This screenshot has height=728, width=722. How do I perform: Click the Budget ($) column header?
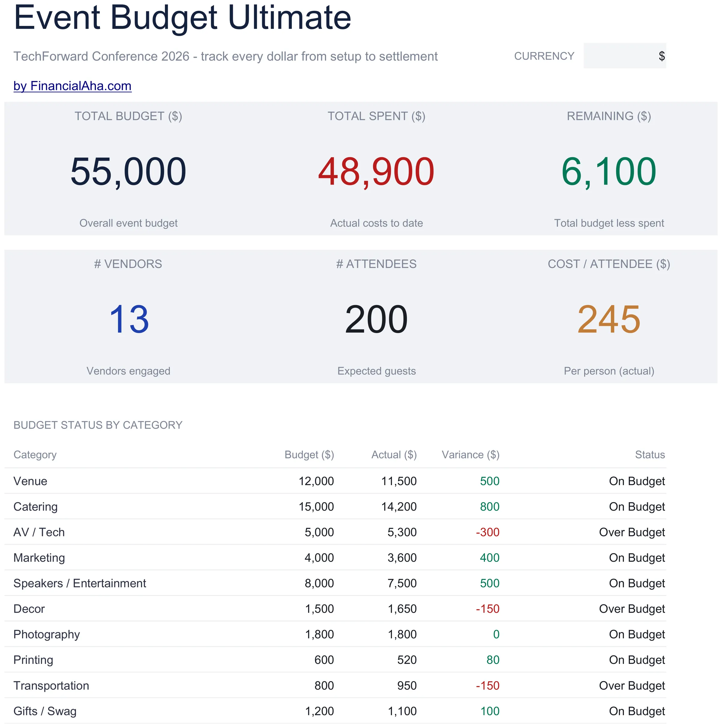(x=309, y=455)
